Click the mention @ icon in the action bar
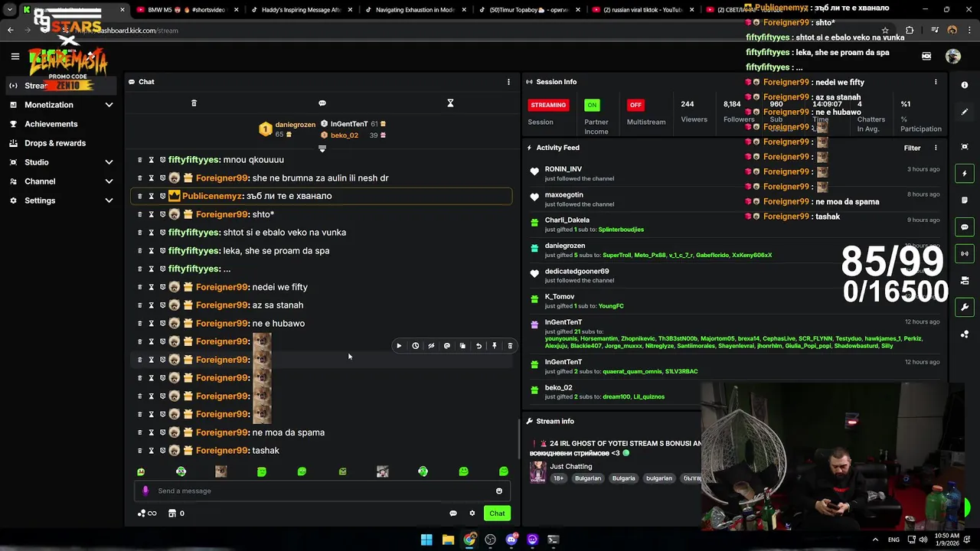 click(x=447, y=346)
